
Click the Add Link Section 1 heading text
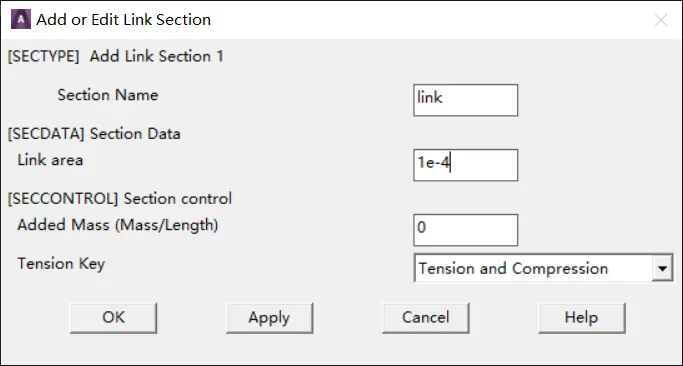point(157,56)
